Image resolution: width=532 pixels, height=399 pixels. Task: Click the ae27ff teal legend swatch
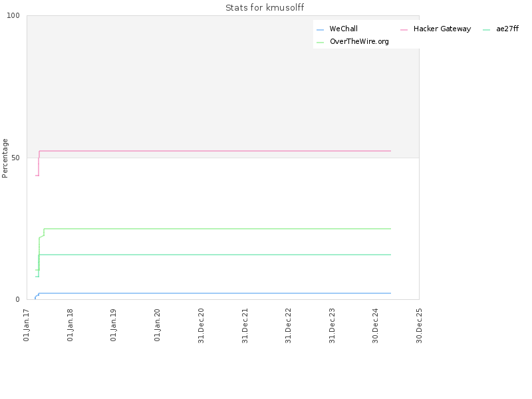(x=486, y=30)
